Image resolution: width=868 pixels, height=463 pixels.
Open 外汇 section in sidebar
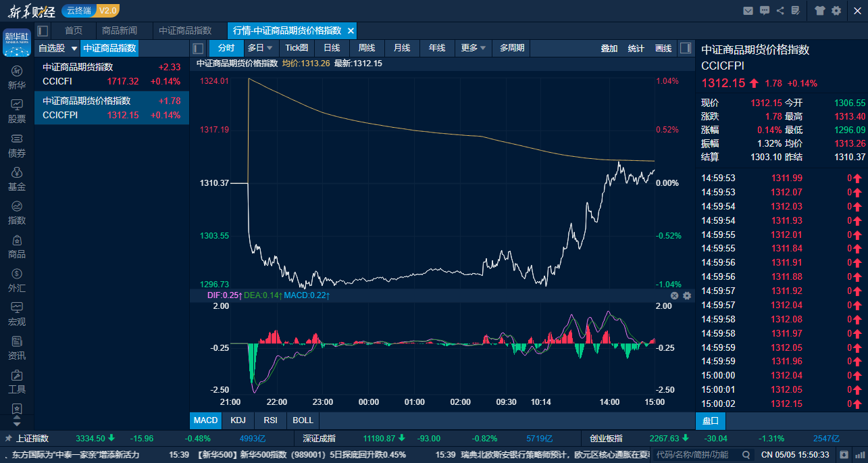point(17,281)
